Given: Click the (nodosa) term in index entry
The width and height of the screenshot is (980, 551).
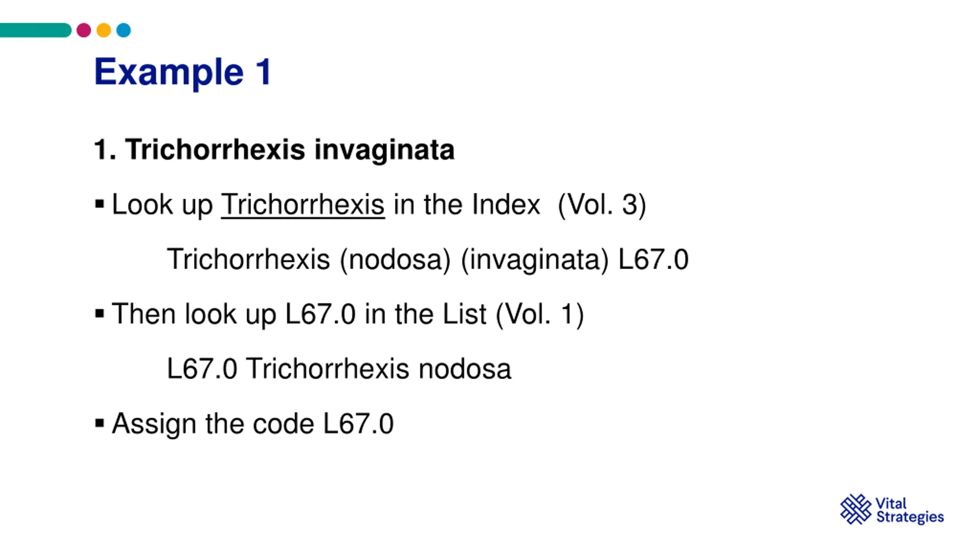Looking at the screenshot, I should click(x=395, y=260).
